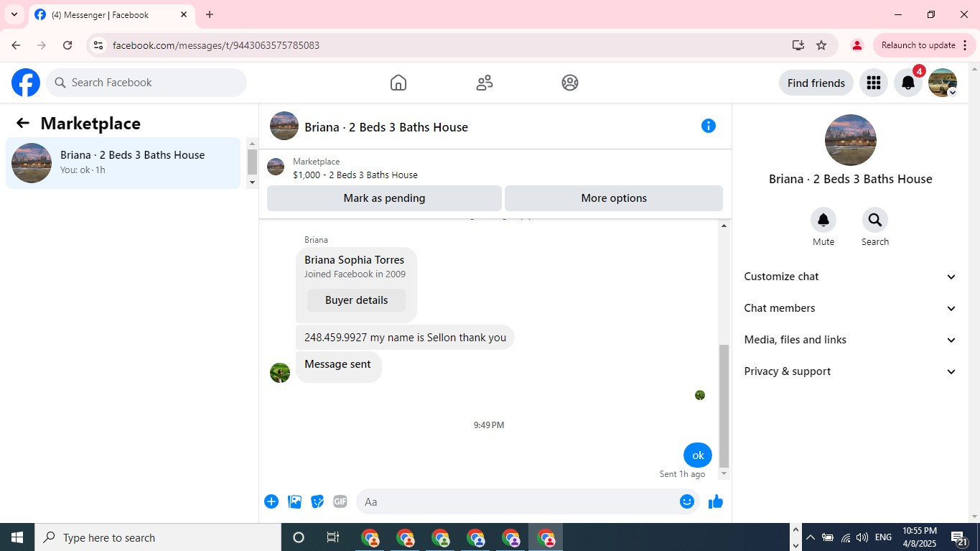Click the phone number message bubble
This screenshot has width=980, height=551.
point(405,338)
